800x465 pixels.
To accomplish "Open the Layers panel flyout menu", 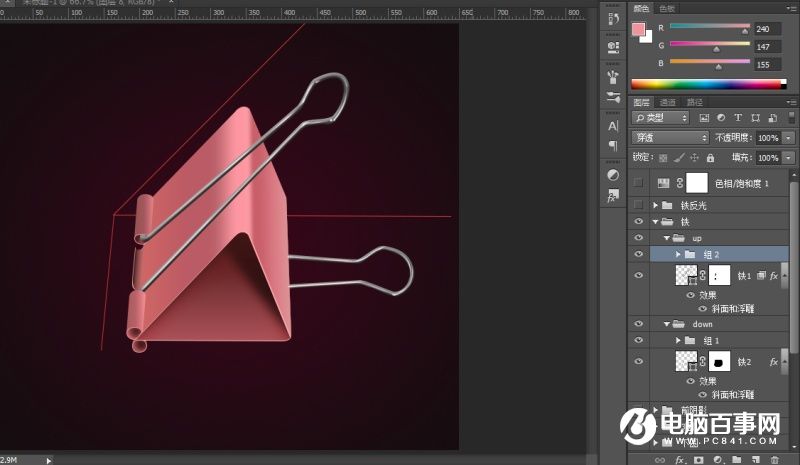I will tap(791, 102).
